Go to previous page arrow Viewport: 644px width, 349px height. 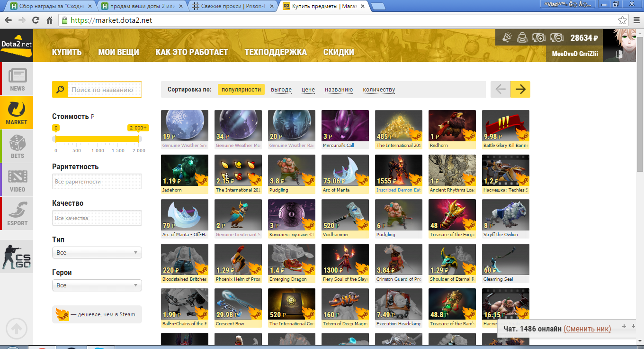(501, 89)
